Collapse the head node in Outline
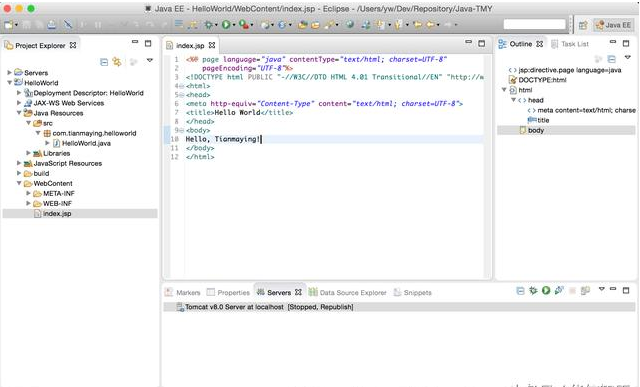 click(514, 100)
